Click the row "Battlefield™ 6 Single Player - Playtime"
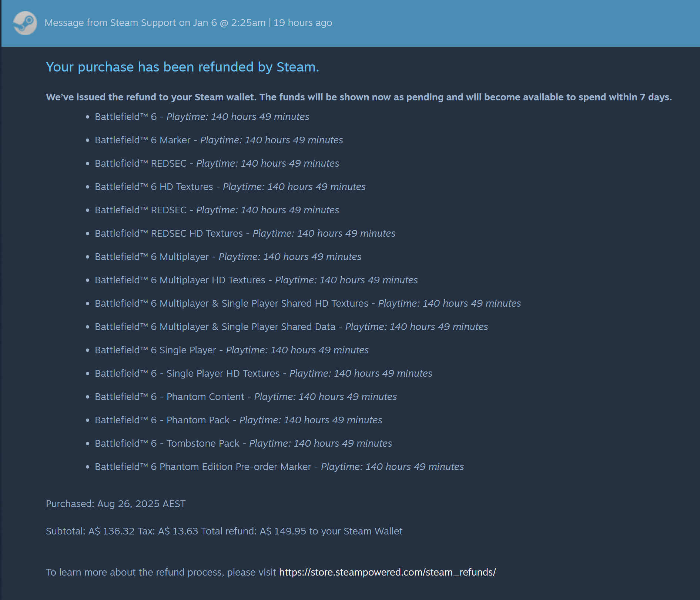Screen dimensions: 700x600 point(232,350)
